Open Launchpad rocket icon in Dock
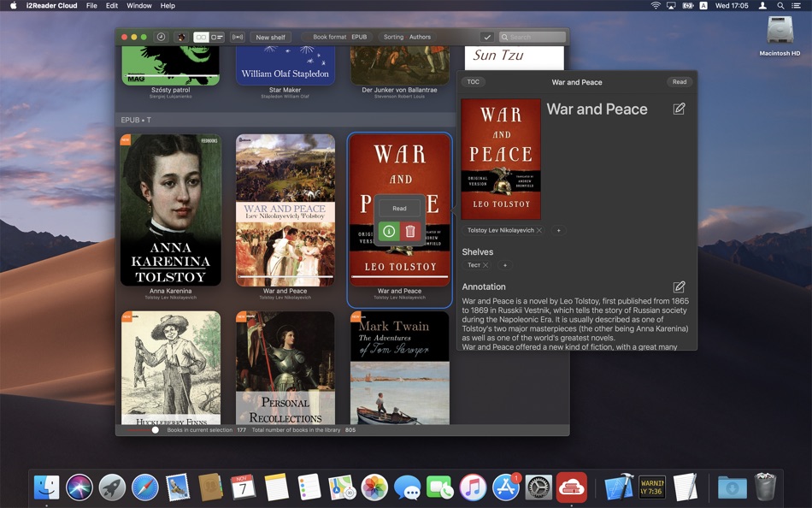Screen dimensions: 812x508 (112, 487)
